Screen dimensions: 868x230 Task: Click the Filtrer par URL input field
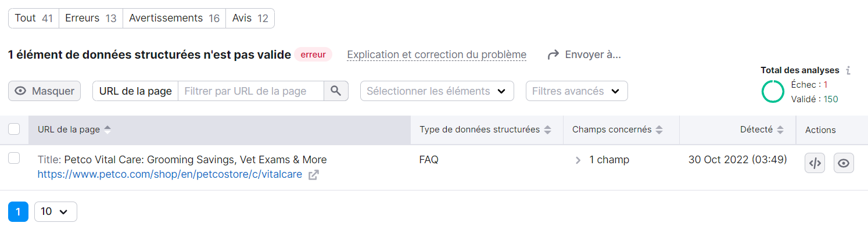tap(250, 91)
